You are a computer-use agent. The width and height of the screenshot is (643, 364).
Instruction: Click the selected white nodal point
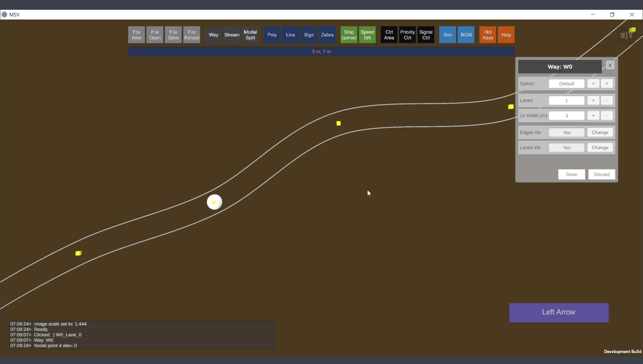pyautogui.click(x=214, y=202)
